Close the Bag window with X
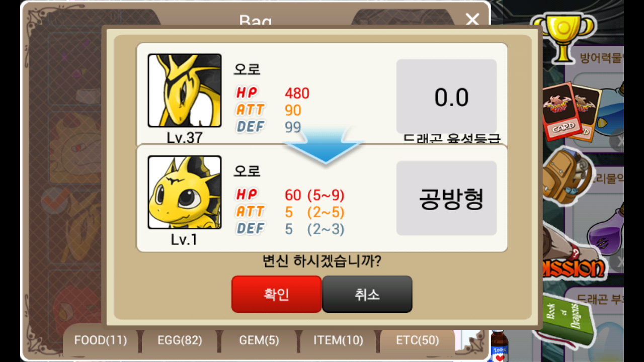Viewport: 644px width, 362px height. tap(472, 20)
